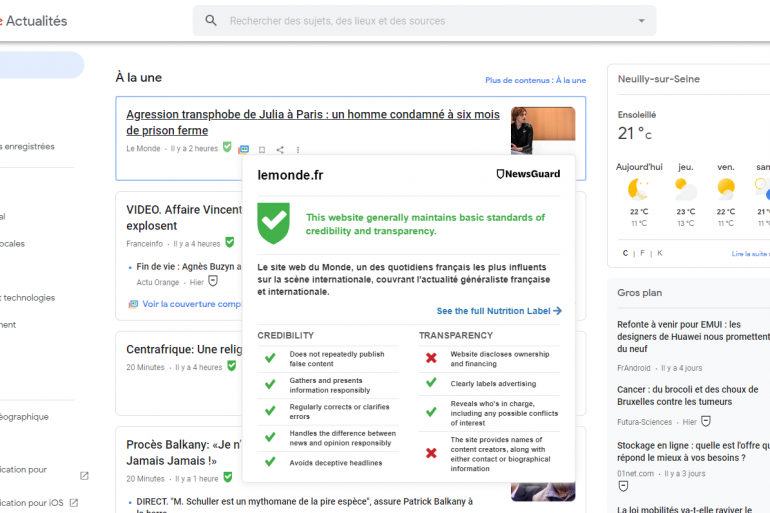Click the search magnifier icon

(211, 20)
